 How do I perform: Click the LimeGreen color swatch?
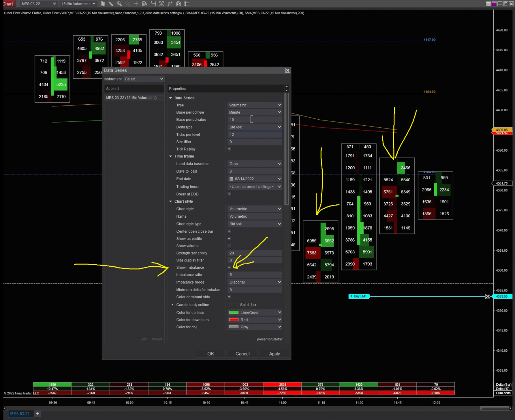coord(234,313)
